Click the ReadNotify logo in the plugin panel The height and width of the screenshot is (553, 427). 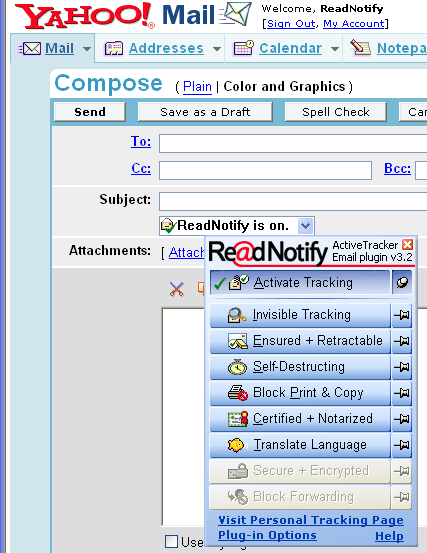268,253
